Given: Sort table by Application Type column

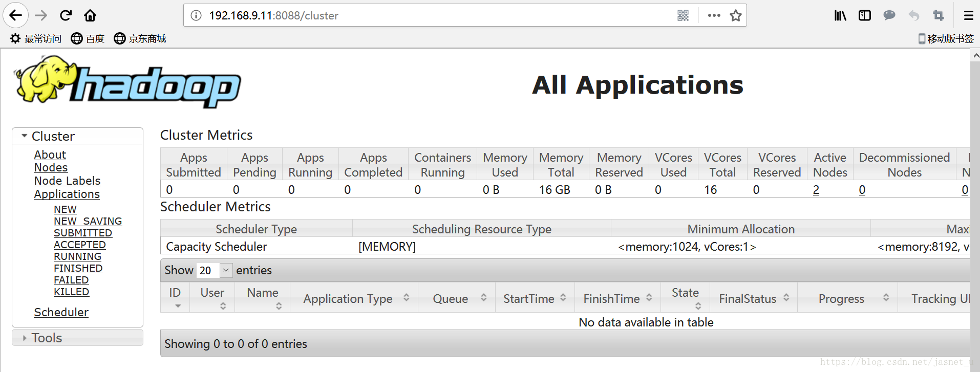Looking at the screenshot, I should (x=354, y=298).
